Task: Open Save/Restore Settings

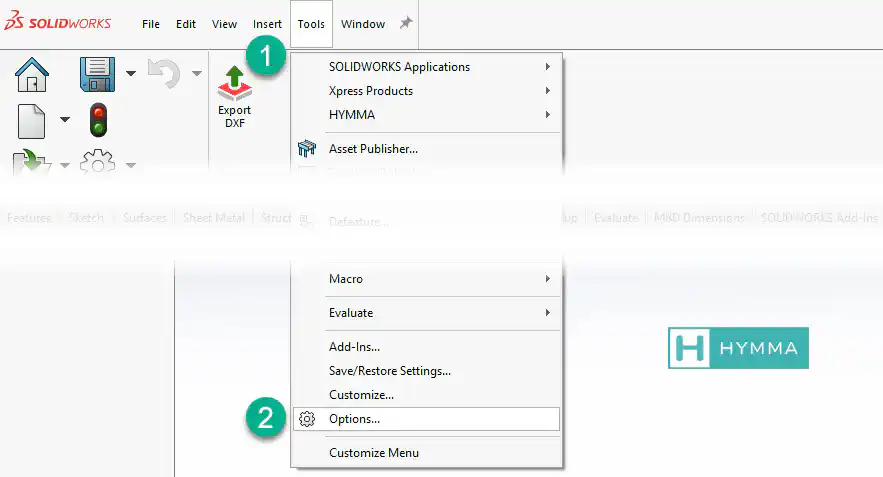Action: (x=426, y=371)
